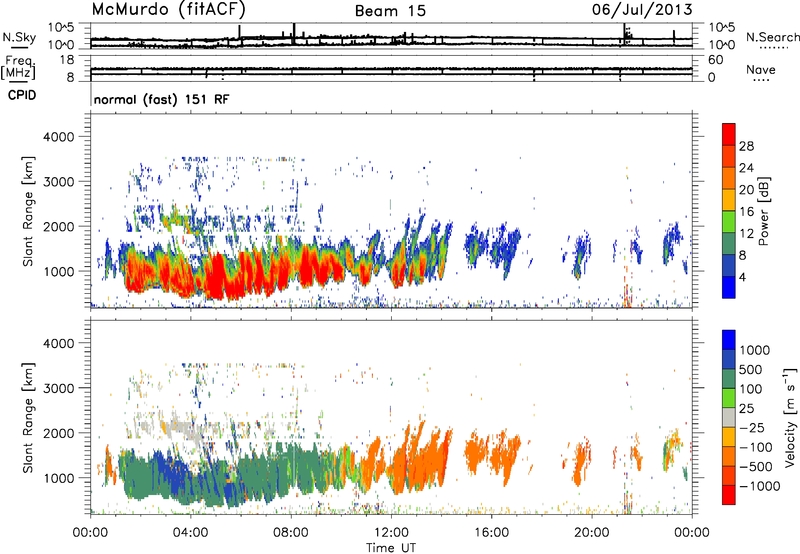
Task: Click the 60 tick beside Nave axis
Action: 715,60
